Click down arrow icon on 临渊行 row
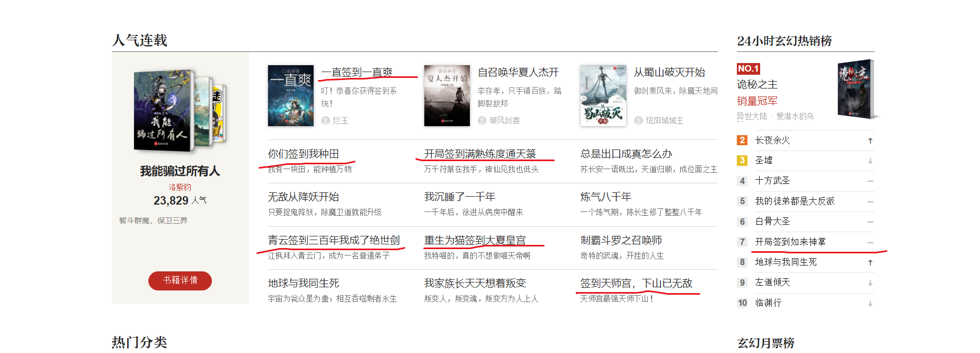The width and height of the screenshot is (980, 353). (x=870, y=303)
